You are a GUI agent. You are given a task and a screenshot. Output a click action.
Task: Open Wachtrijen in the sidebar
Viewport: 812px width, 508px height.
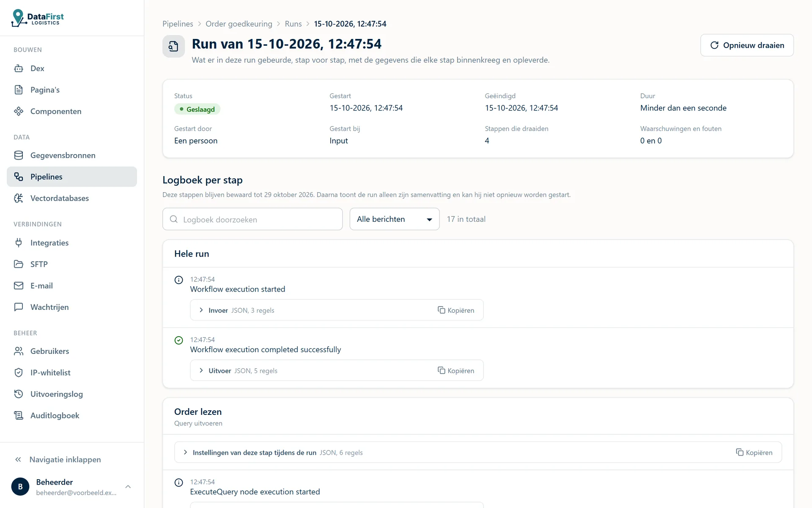72,307
